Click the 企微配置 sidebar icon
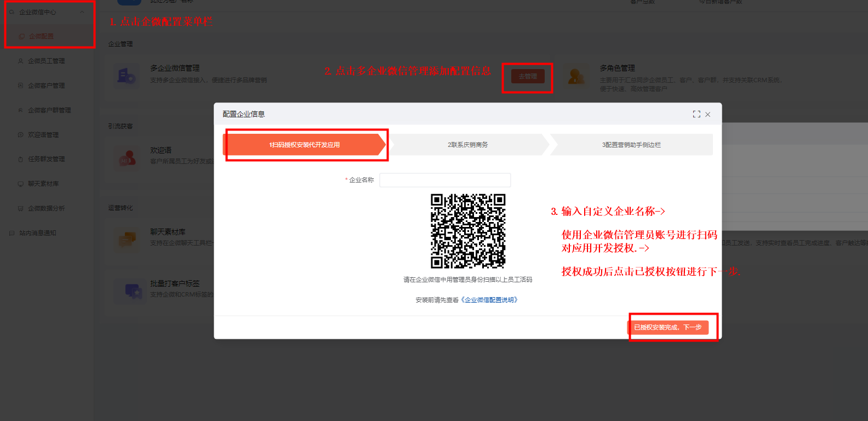This screenshot has width=868, height=421. point(22,37)
